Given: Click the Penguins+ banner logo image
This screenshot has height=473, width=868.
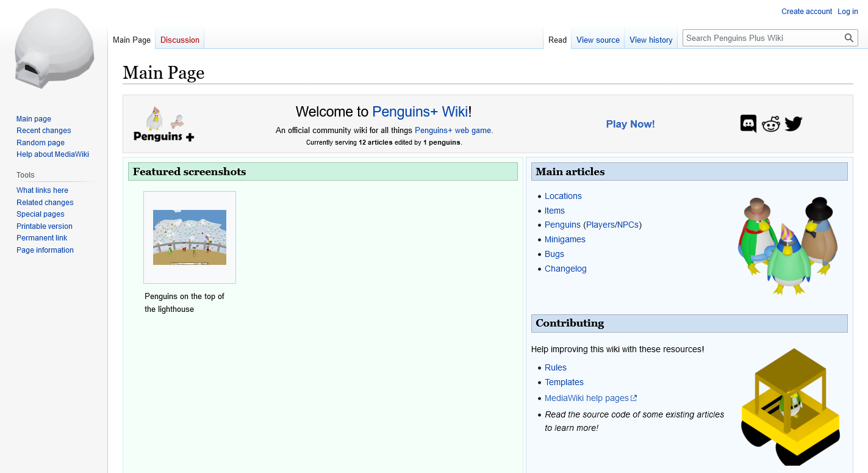Looking at the screenshot, I should (163, 124).
